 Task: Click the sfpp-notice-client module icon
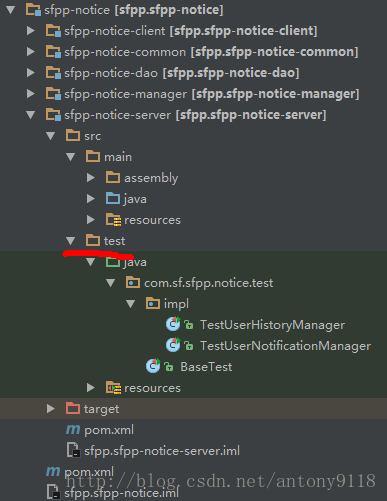tap(53, 31)
